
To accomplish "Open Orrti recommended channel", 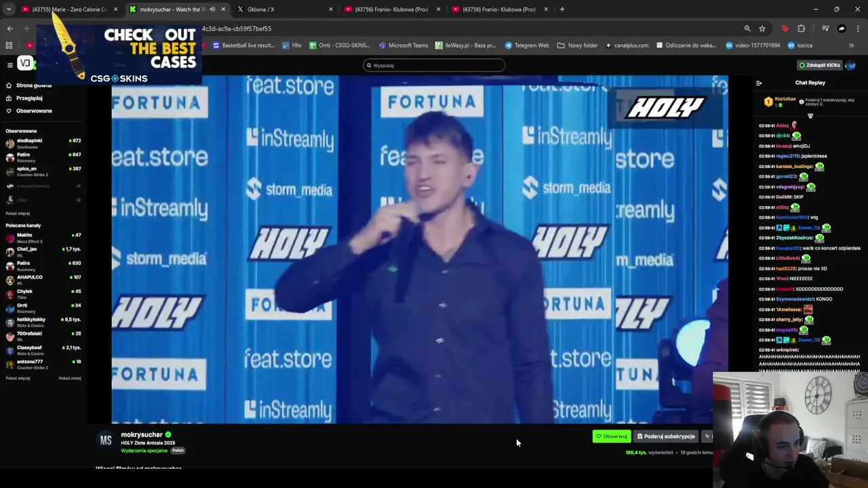I will tap(43, 308).
